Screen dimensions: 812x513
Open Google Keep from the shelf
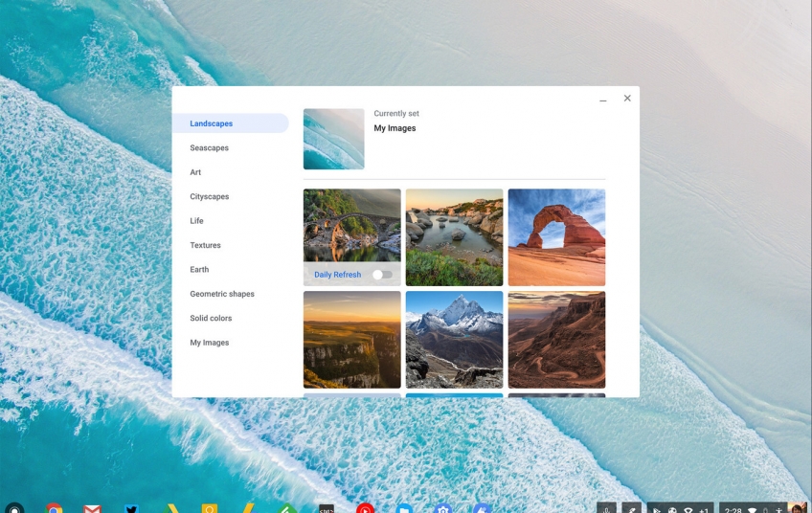[210, 509]
